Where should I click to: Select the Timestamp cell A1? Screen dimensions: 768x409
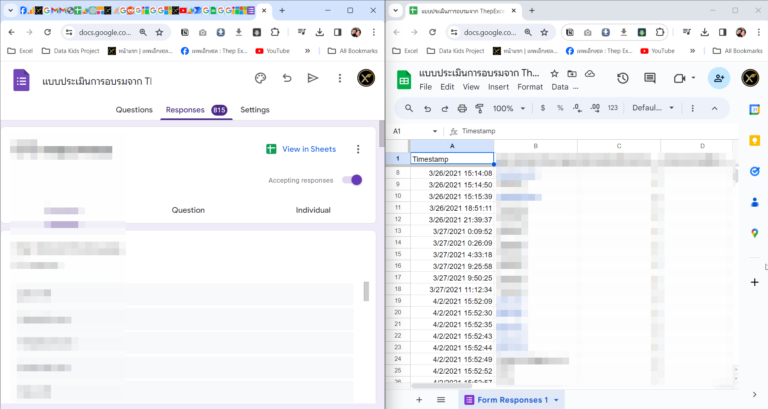[452, 159]
